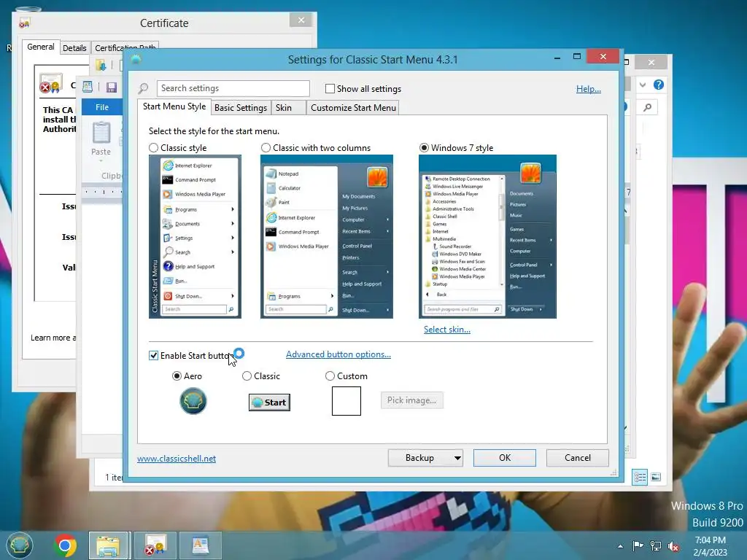The image size is (747, 560).
Task: Click the Explorer search magnifier icon
Action: 648,108
